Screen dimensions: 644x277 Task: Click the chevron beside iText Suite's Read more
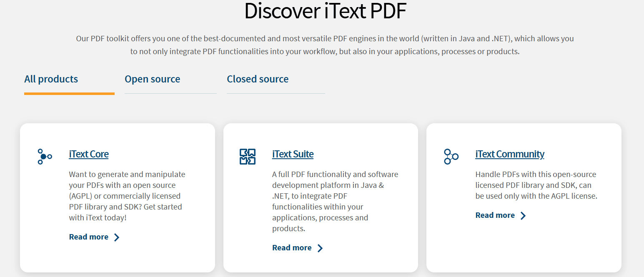(x=320, y=248)
